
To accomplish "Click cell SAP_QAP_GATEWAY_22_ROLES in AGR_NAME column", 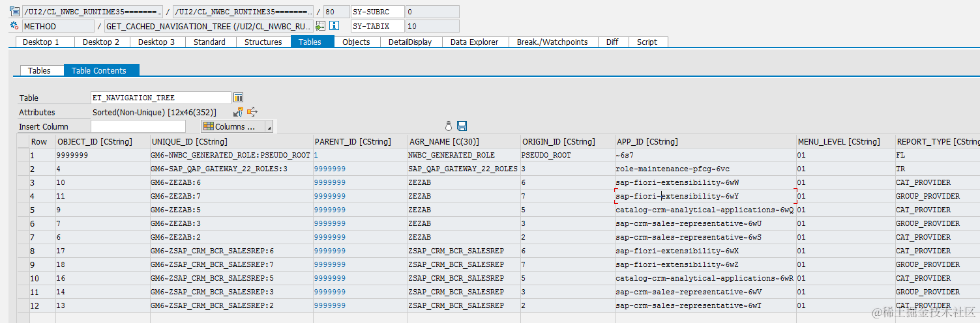I will (x=464, y=169).
